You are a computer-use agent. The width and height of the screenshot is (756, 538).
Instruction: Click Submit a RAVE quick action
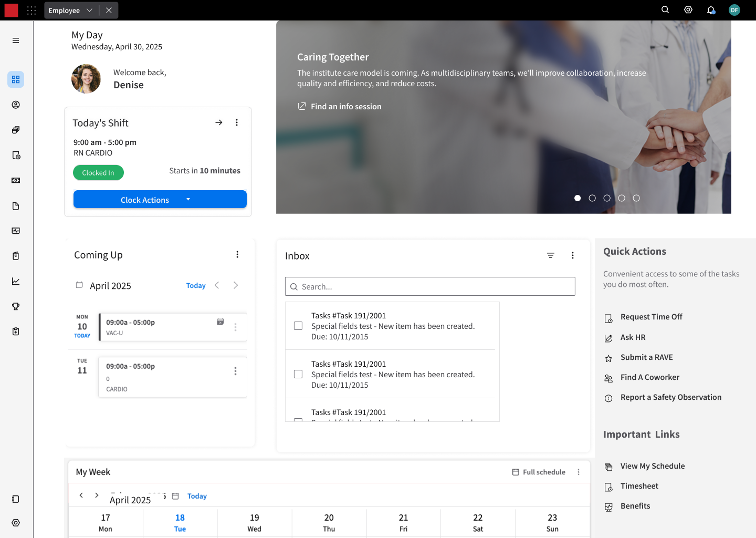[x=639, y=357]
